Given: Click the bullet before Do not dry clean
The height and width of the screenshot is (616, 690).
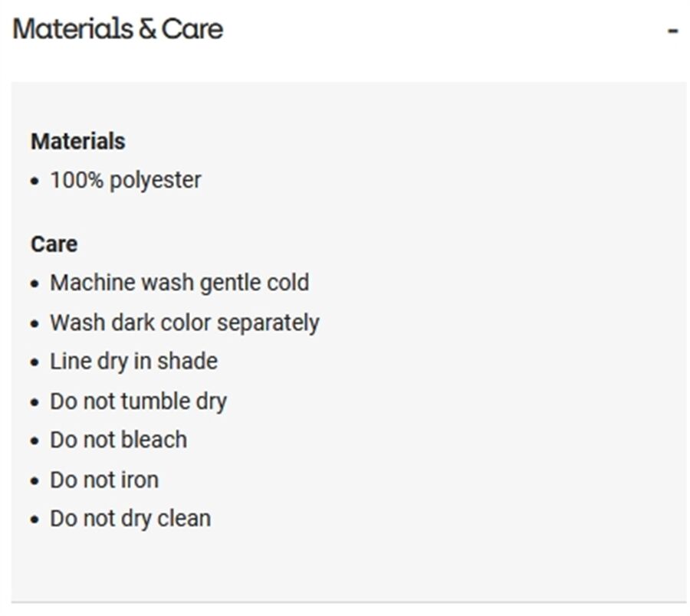Looking at the screenshot, I should (x=34, y=520).
